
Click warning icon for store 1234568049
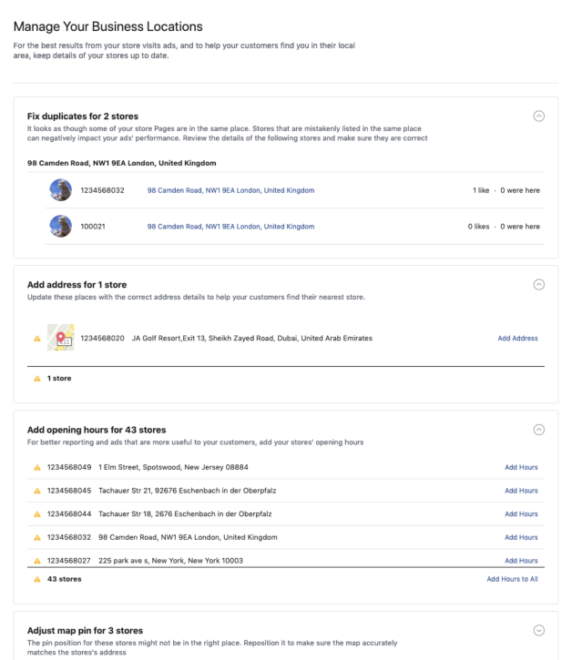[37, 467]
